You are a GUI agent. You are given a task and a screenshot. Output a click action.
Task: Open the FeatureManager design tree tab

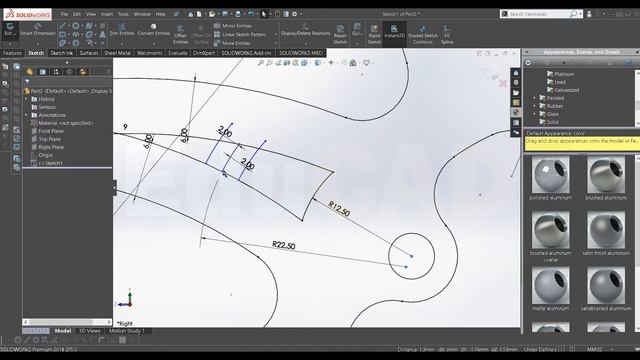[29, 72]
